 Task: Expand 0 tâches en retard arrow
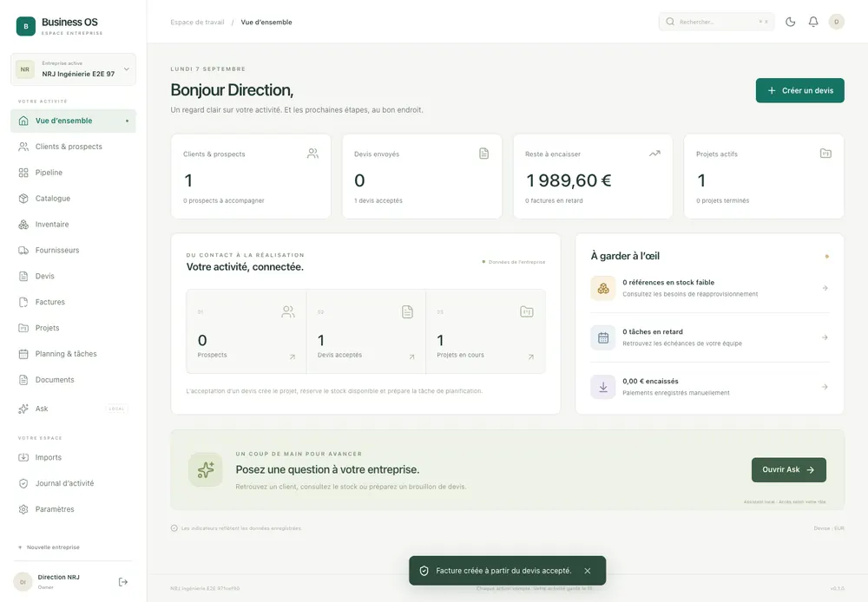825,337
